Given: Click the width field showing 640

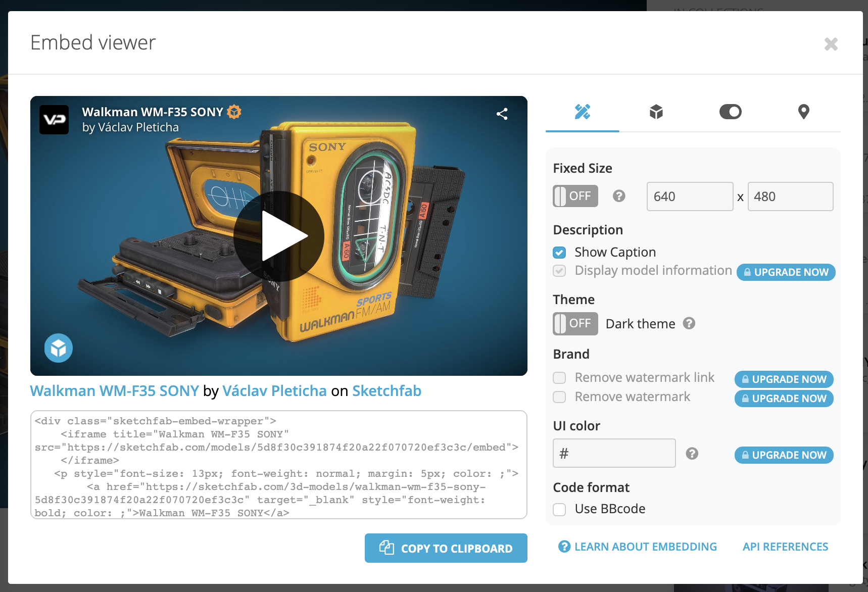Looking at the screenshot, I should pyautogui.click(x=690, y=196).
